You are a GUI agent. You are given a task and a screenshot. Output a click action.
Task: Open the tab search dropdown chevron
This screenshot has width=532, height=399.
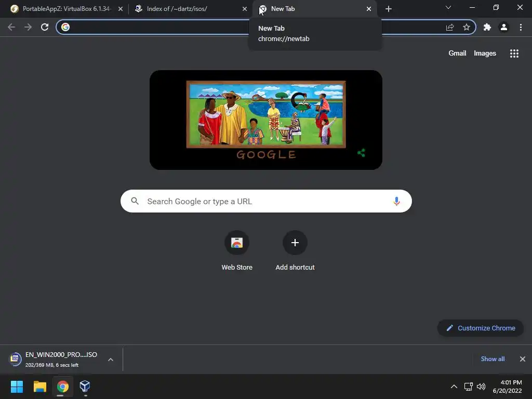pos(448,7)
